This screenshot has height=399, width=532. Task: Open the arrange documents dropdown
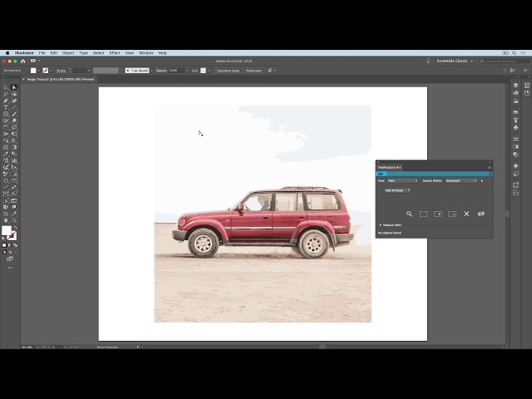point(35,61)
